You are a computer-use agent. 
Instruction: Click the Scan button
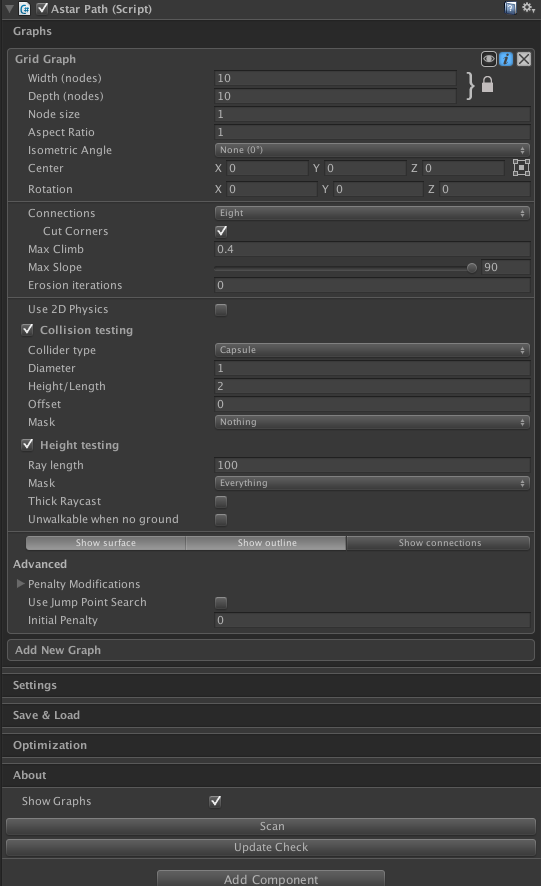271,826
